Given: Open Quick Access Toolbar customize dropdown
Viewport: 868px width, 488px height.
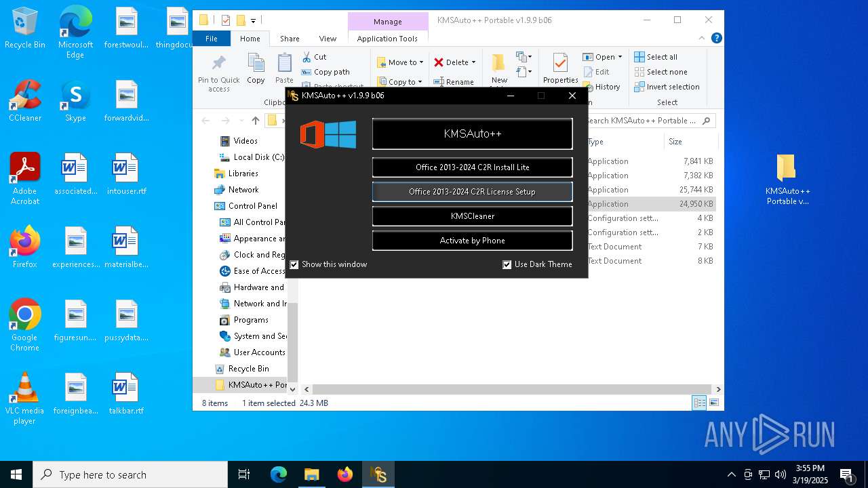Looking at the screenshot, I should pos(254,20).
